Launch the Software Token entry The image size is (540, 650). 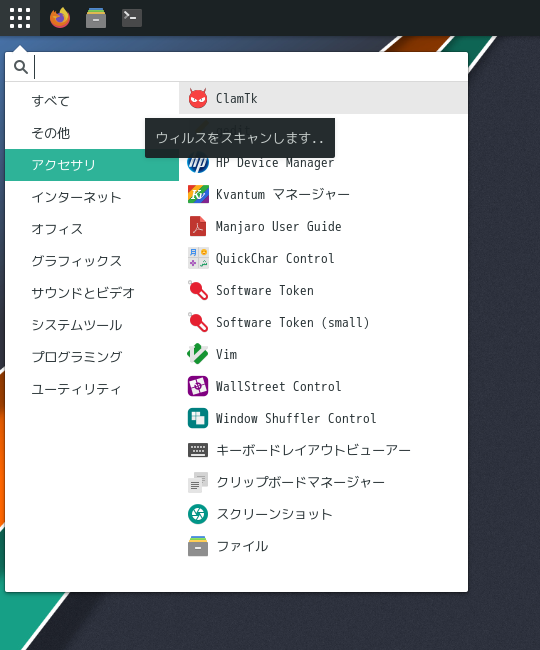pos(323,290)
